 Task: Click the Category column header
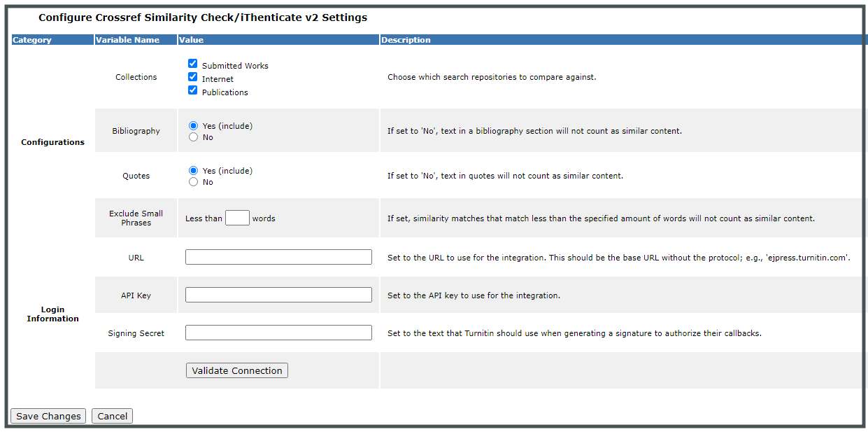pyautogui.click(x=31, y=40)
